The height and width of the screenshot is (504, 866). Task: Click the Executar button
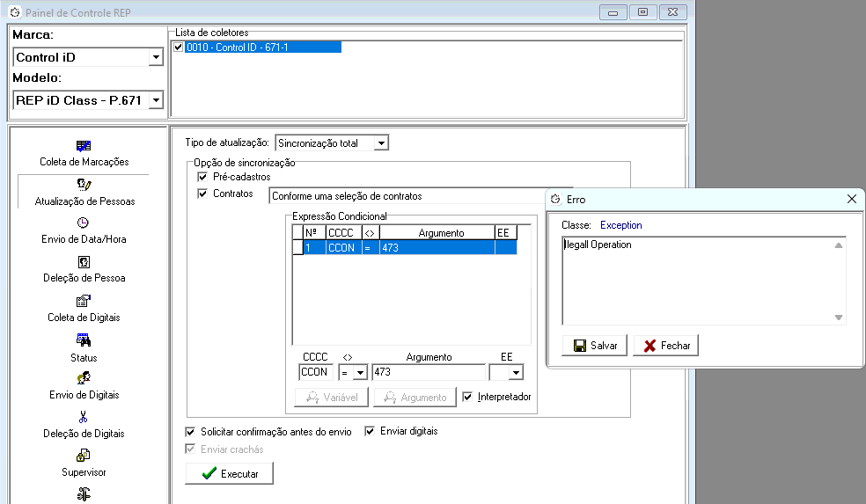[229, 473]
